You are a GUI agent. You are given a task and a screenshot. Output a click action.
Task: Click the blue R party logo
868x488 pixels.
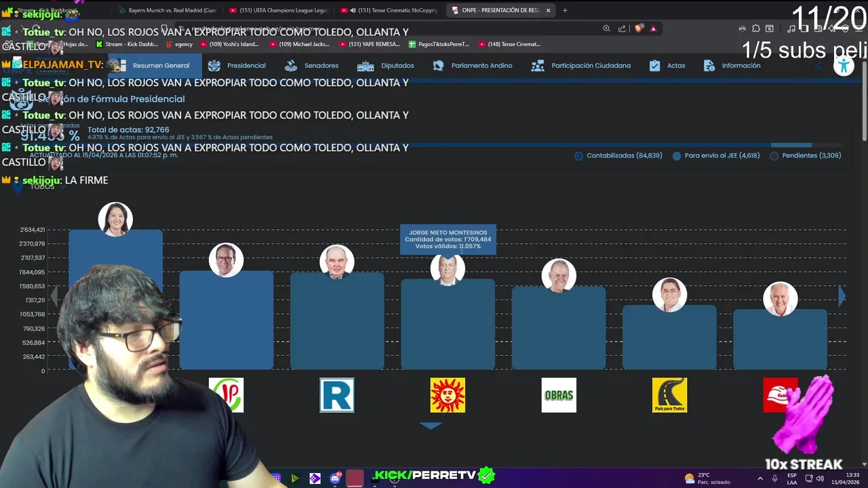point(337,395)
